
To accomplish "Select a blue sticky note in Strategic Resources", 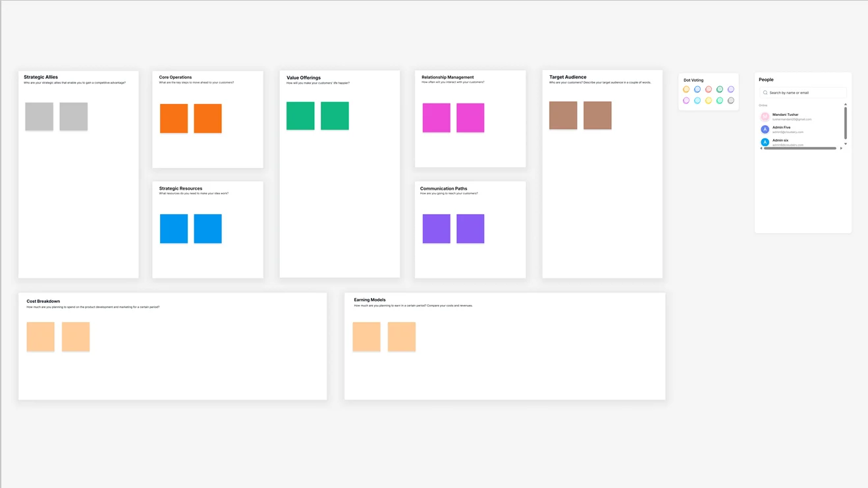I will 173,228.
